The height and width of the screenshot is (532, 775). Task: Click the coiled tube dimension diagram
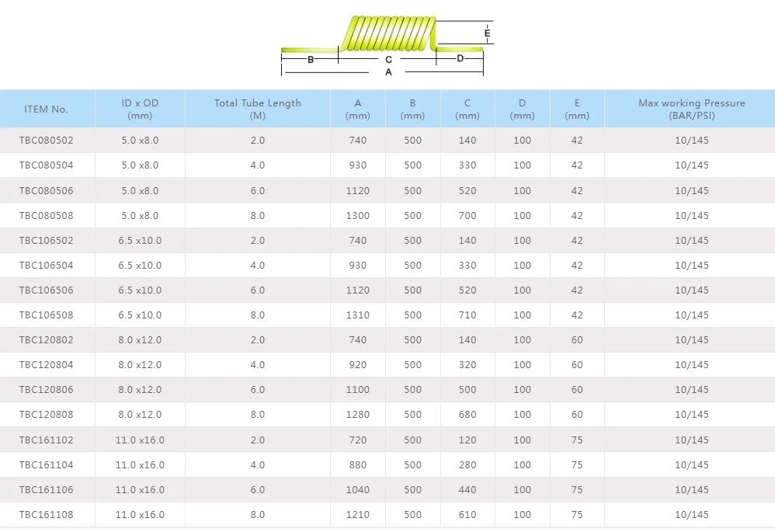tap(387, 46)
